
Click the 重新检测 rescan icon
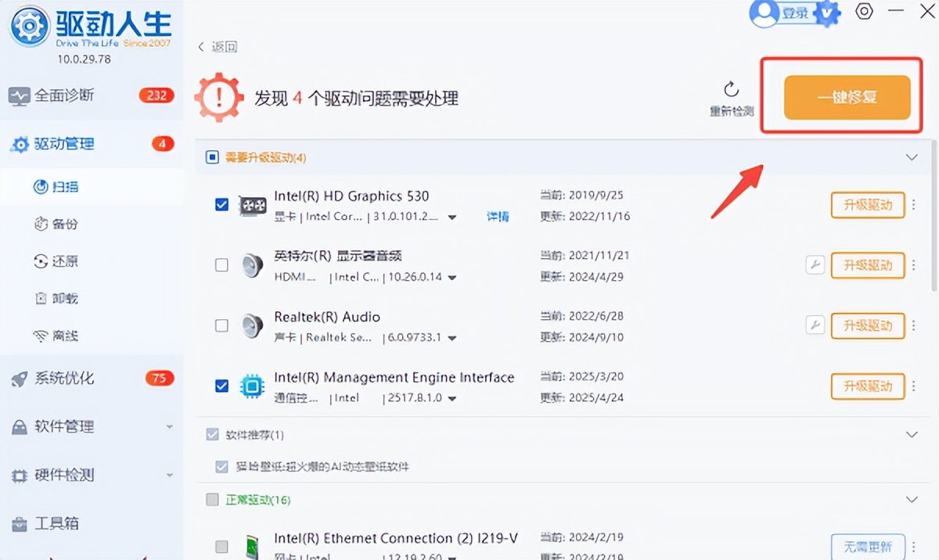[x=731, y=89]
